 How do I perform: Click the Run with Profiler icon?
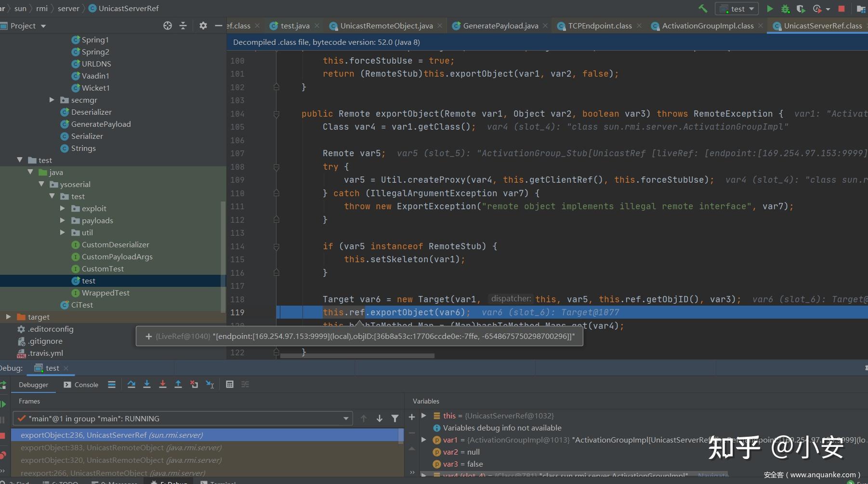coord(817,9)
